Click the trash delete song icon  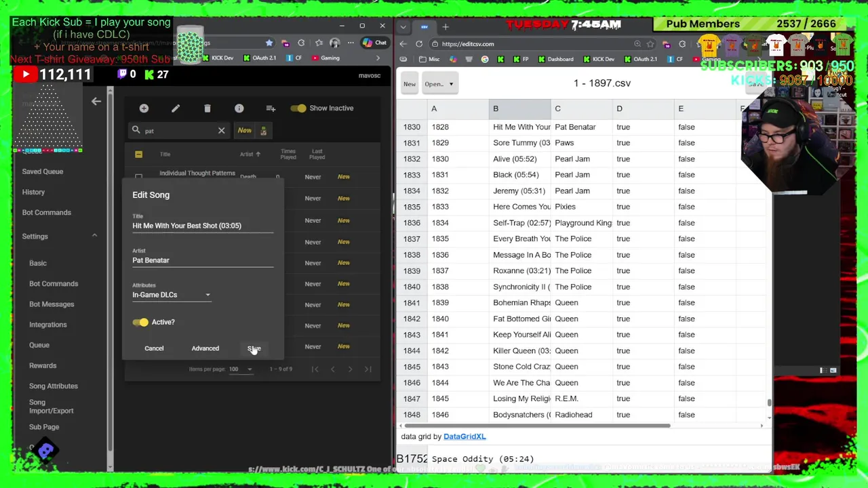pyautogui.click(x=208, y=108)
